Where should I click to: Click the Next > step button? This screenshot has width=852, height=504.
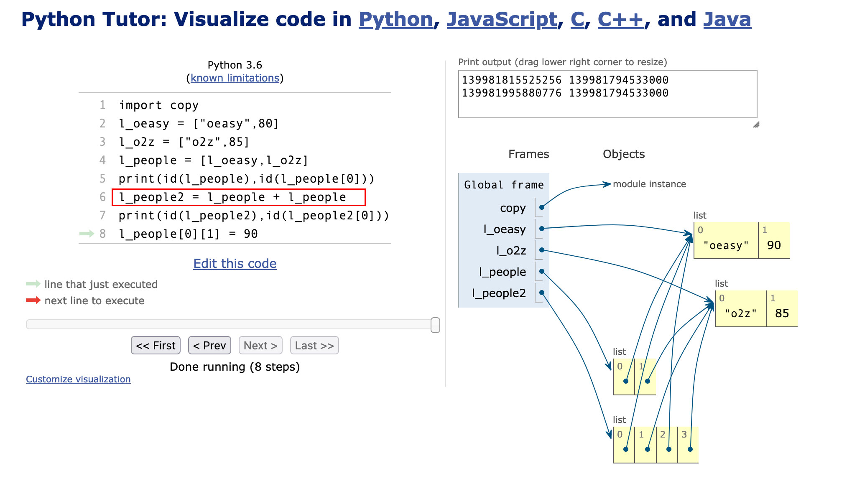pyautogui.click(x=260, y=346)
